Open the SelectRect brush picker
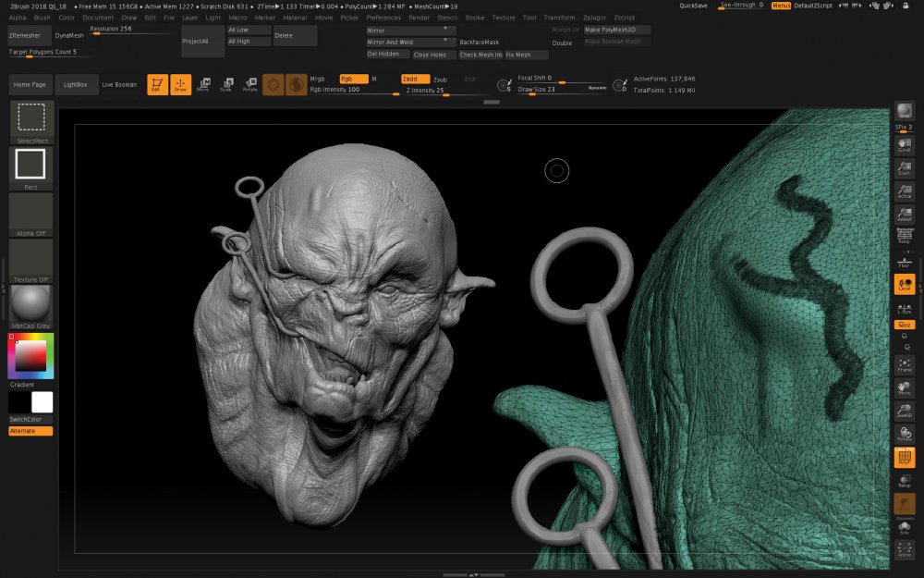The width and height of the screenshot is (924, 578). pyautogui.click(x=31, y=122)
